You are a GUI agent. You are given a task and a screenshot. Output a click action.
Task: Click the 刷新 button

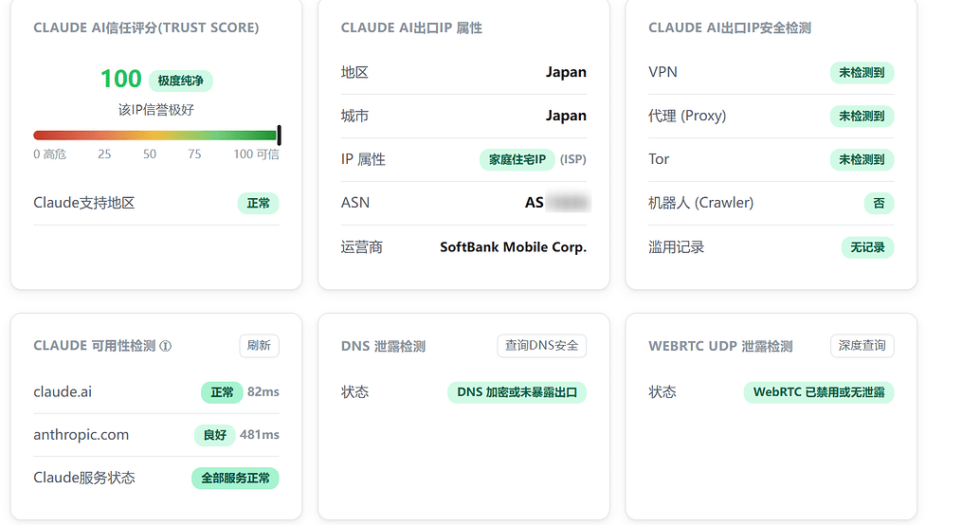pyautogui.click(x=259, y=346)
